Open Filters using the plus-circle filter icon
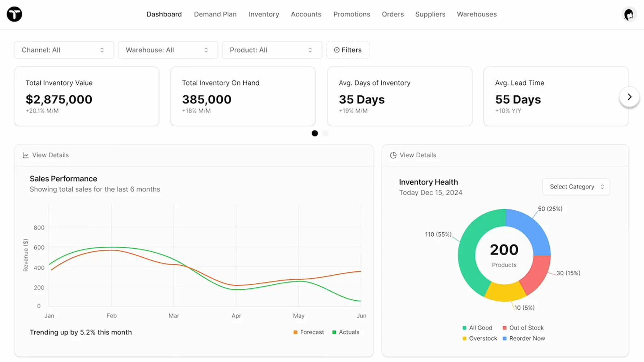The width and height of the screenshot is (644, 362). [336, 50]
